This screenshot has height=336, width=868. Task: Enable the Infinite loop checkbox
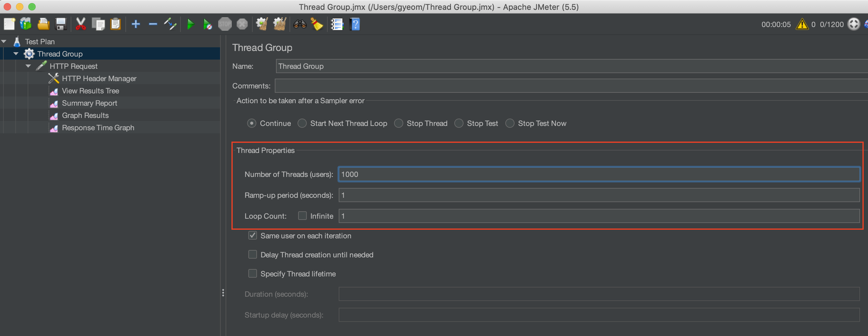coord(302,216)
